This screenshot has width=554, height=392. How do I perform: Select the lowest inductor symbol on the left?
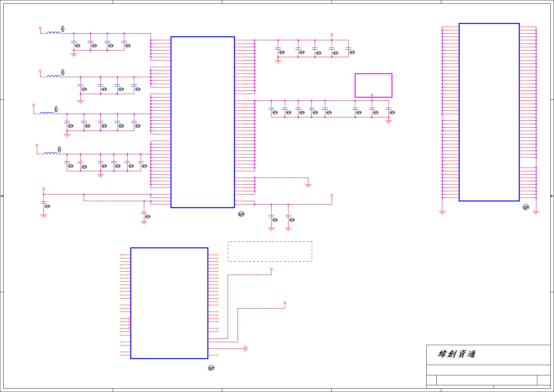point(50,153)
